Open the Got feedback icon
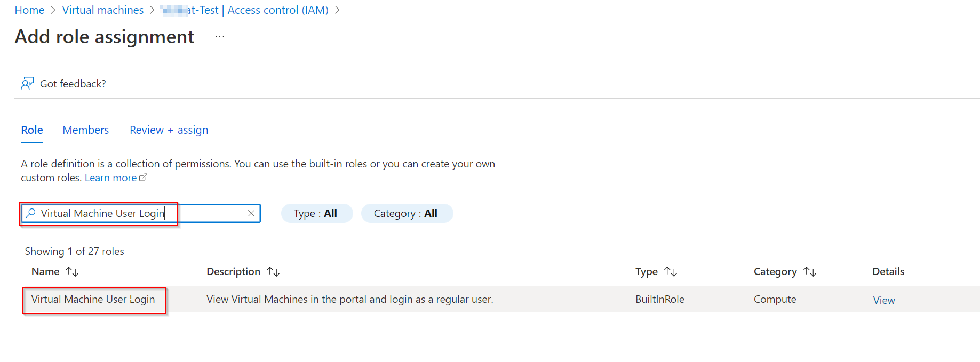The image size is (980, 362). pos(27,83)
